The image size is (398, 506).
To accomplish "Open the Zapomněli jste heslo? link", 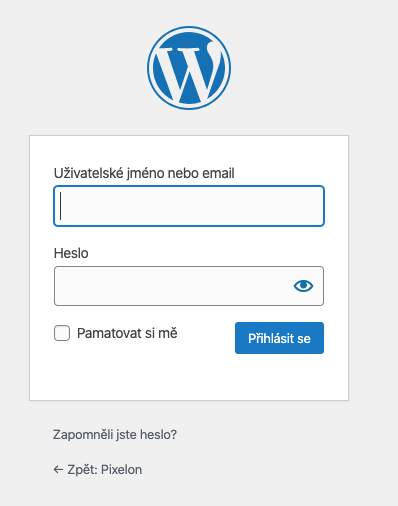I will point(115,435).
